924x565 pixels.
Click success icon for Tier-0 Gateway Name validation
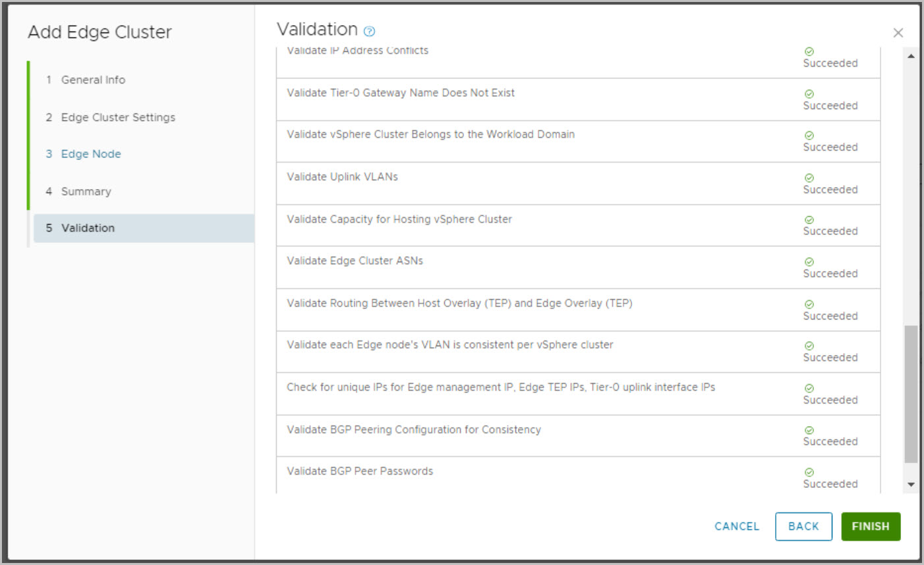click(x=809, y=94)
